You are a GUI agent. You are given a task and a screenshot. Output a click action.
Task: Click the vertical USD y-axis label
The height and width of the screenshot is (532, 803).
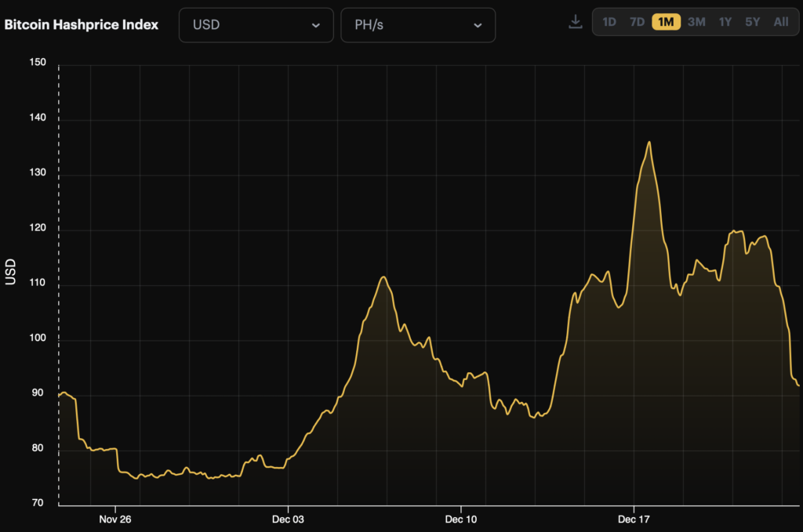click(11, 272)
